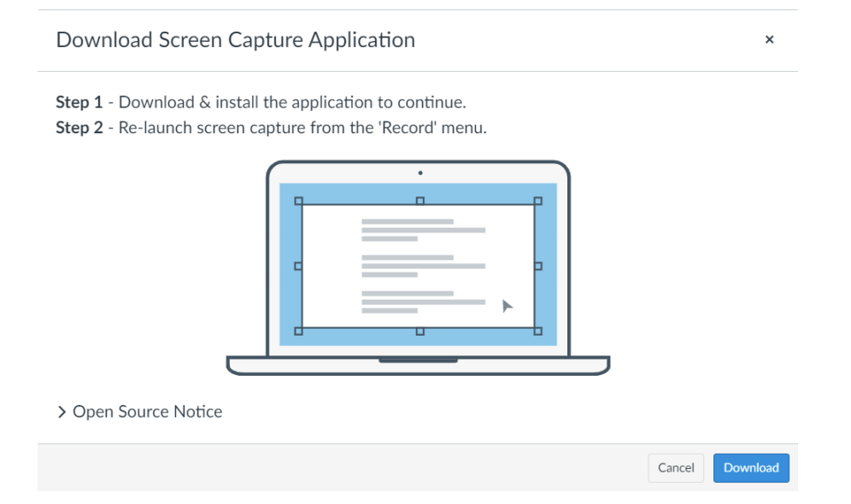Click the bold 'Step 2' instruction text
The height and width of the screenshot is (504, 851).
[79, 128]
